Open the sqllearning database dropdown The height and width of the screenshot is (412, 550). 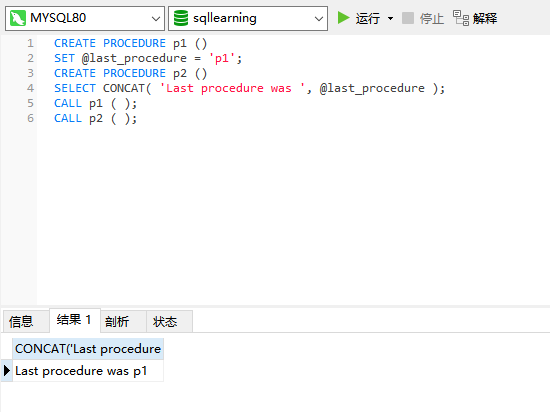pyautogui.click(x=318, y=18)
